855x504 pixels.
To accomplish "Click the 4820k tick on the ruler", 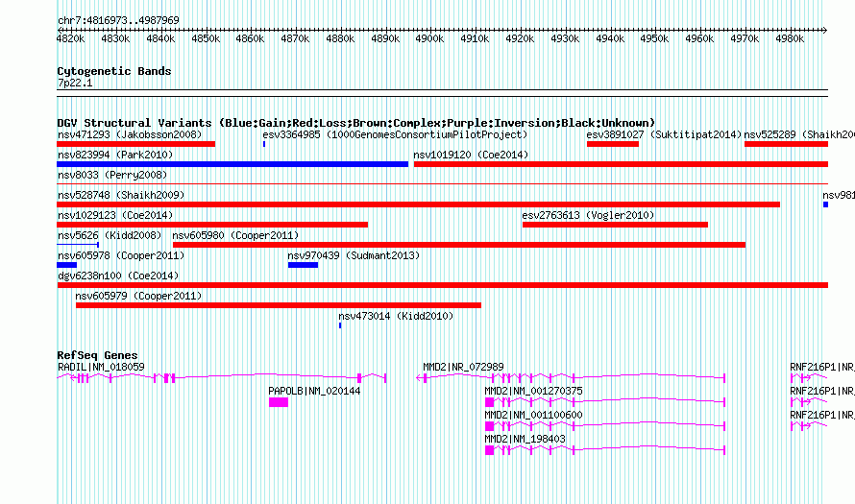I will coord(70,38).
